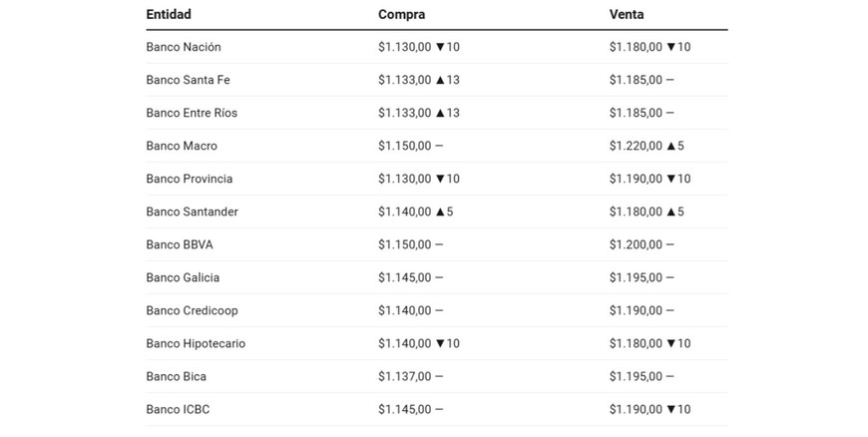Click the down arrow beside Banco Nación's Compra price

(x=440, y=47)
